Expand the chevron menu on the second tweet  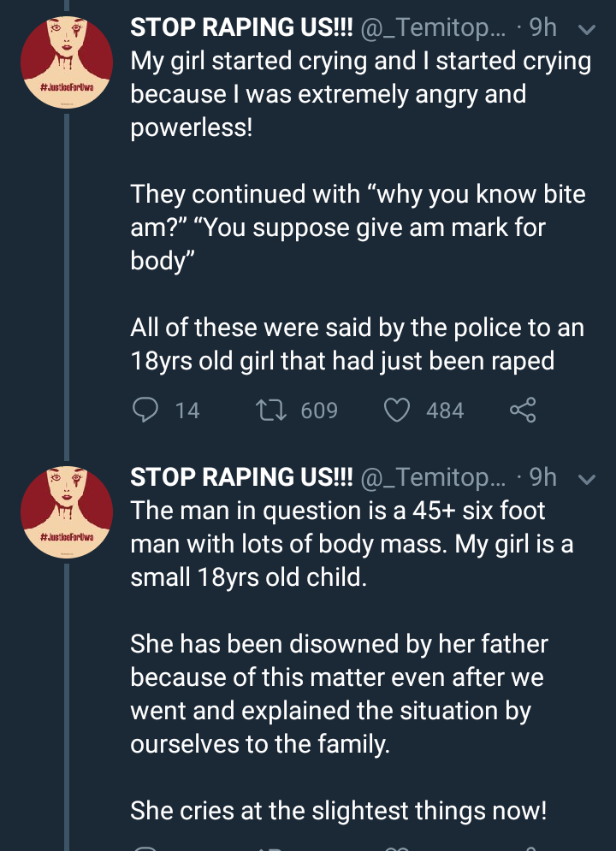point(588,479)
